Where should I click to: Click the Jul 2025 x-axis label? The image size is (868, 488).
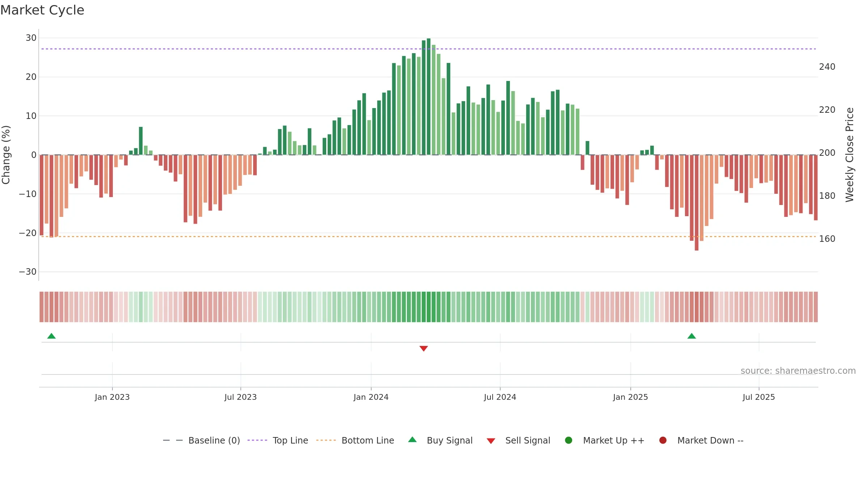[x=759, y=397]
